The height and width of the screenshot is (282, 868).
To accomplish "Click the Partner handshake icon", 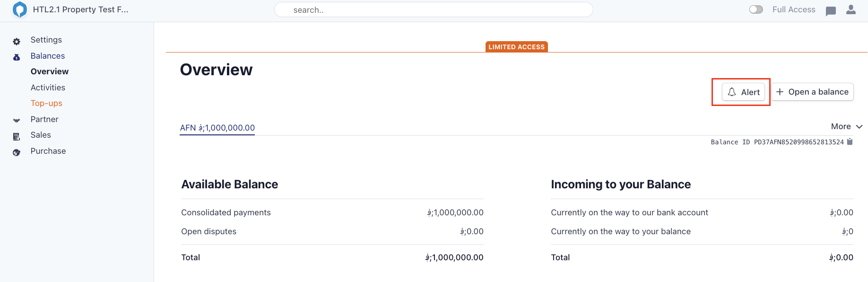I will coord(17,121).
